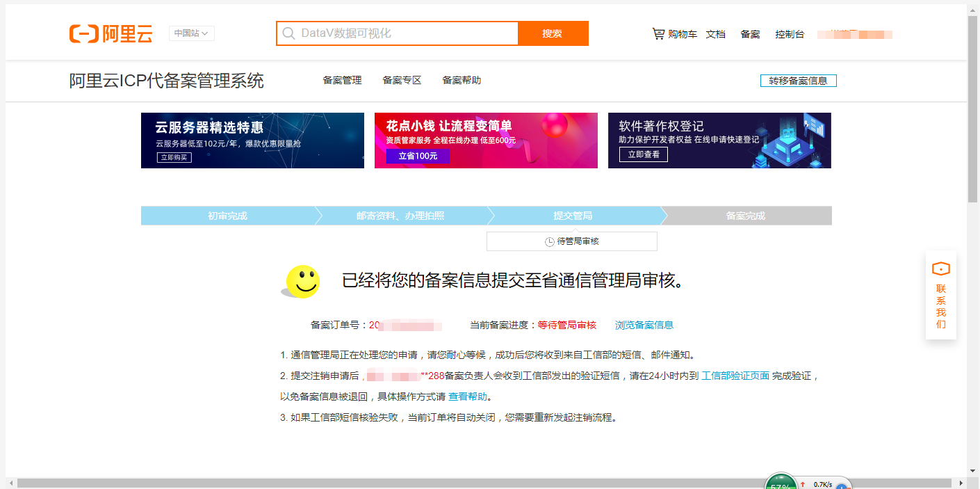Select the 提交管局 progress step
980x489 pixels.
(x=573, y=216)
